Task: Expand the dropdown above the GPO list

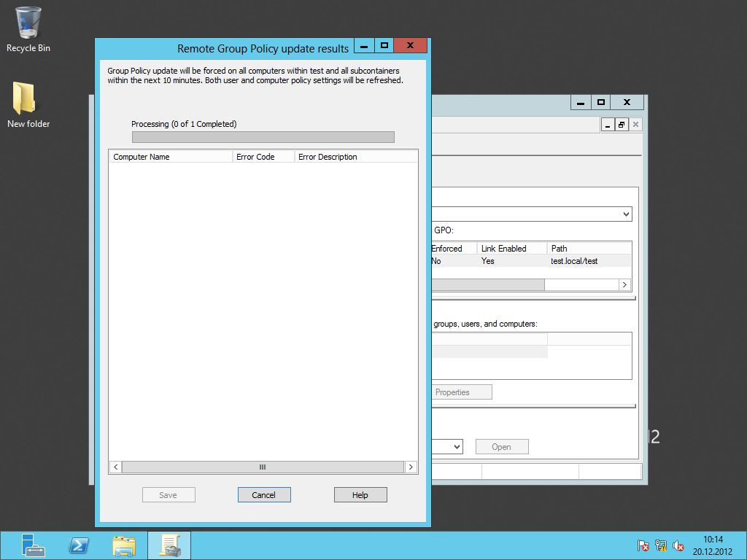Action: point(625,214)
